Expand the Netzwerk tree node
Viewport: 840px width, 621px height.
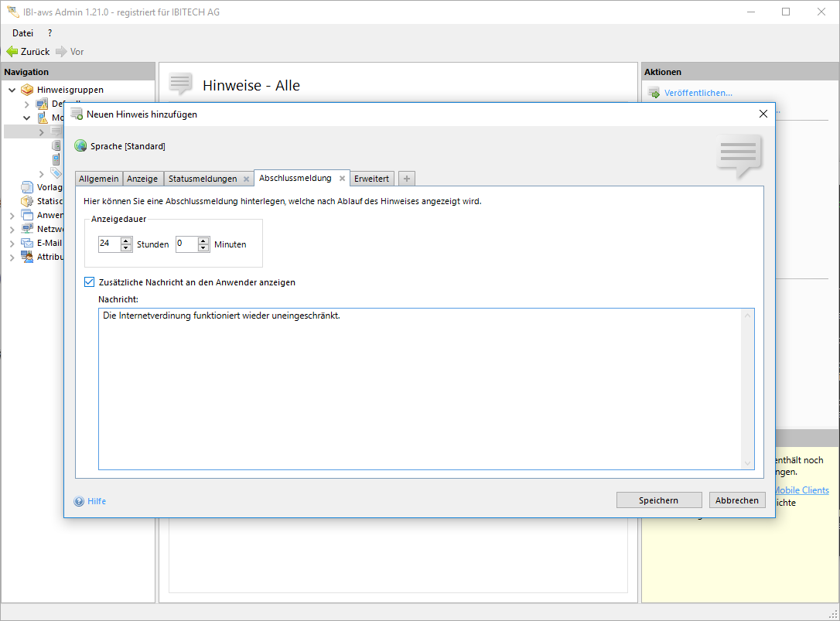click(x=12, y=230)
